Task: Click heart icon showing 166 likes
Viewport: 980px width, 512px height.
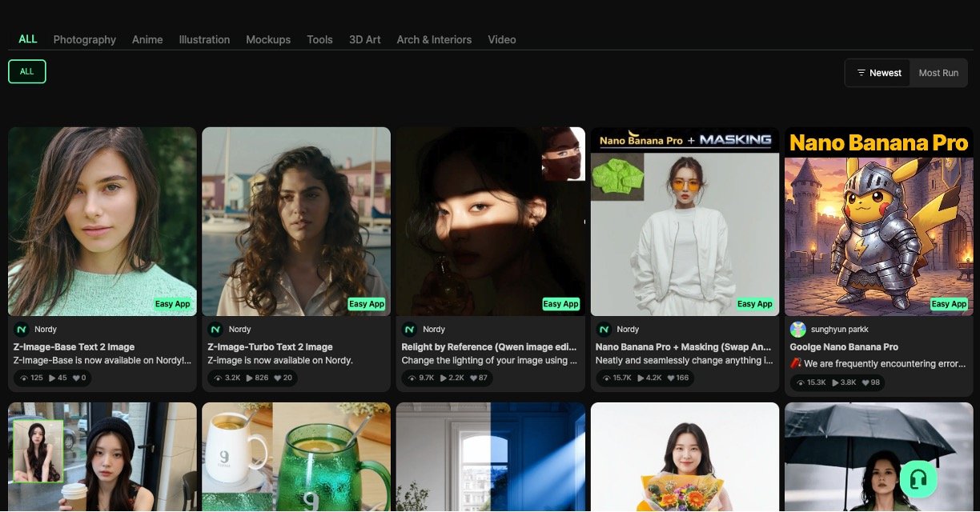Action: pos(667,378)
